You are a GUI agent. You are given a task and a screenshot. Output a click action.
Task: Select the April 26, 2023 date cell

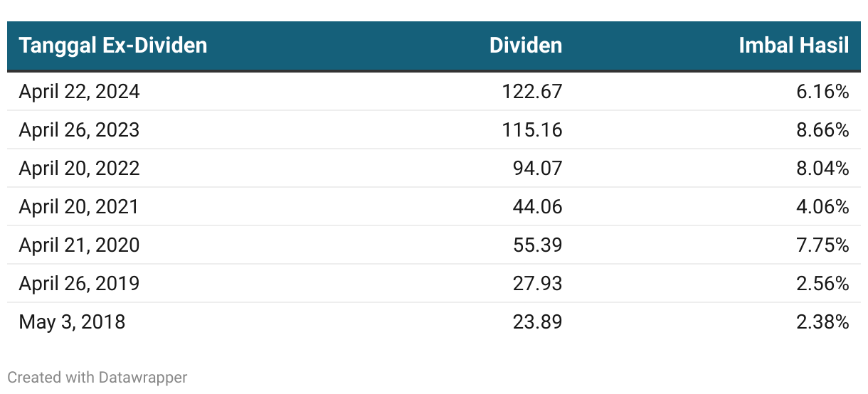tap(80, 130)
